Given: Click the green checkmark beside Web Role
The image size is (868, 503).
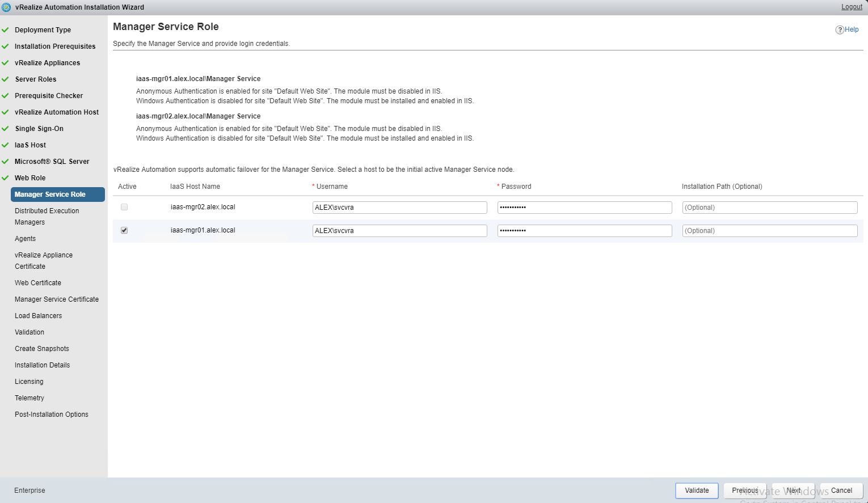Looking at the screenshot, I should tap(6, 178).
